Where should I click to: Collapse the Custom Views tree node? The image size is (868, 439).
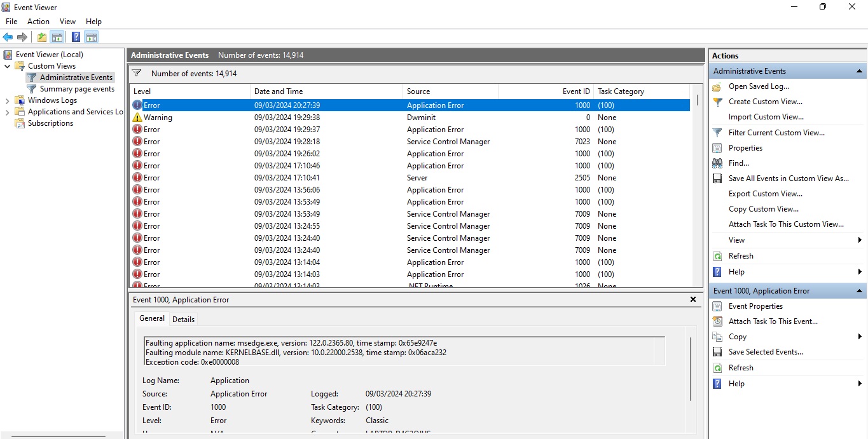pos(8,66)
